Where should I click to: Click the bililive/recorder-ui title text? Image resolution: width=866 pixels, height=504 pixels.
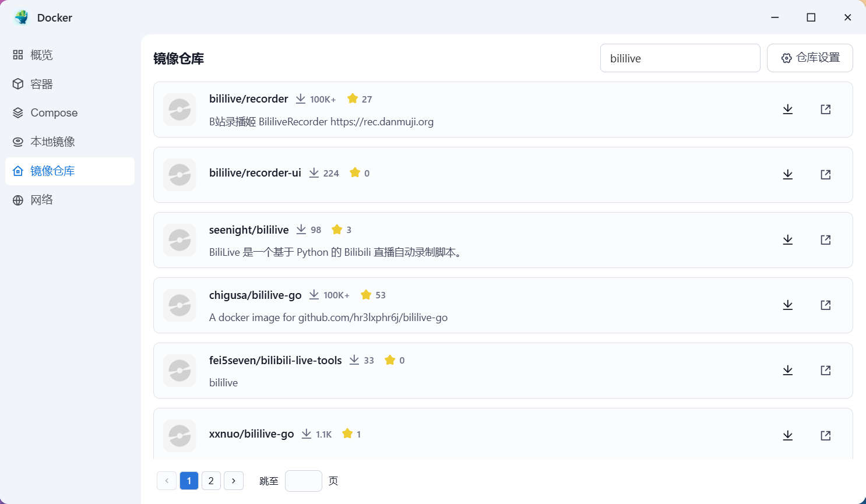(255, 173)
